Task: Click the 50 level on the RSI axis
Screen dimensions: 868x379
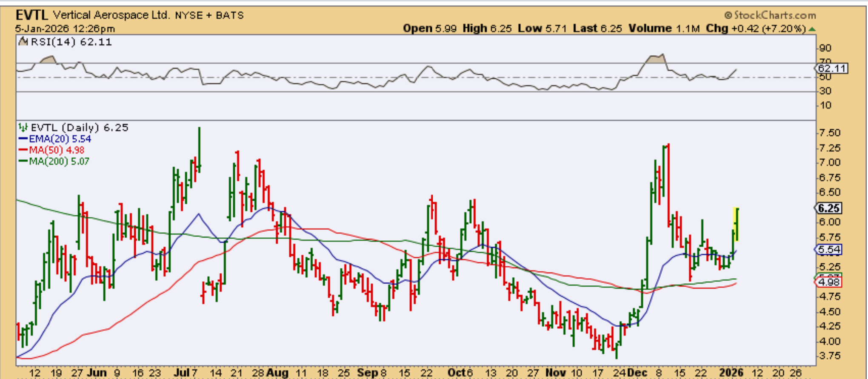Action: (825, 77)
